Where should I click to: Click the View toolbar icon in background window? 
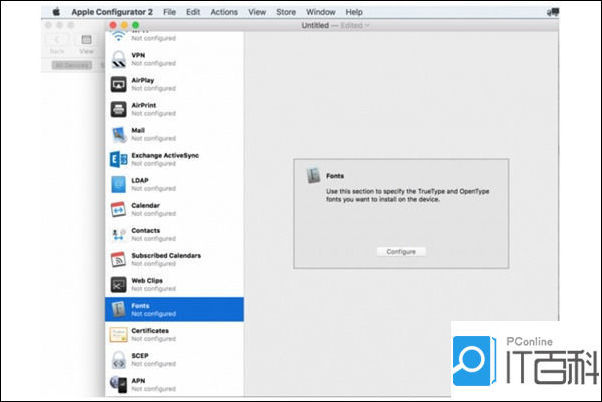pyautogui.click(x=86, y=40)
